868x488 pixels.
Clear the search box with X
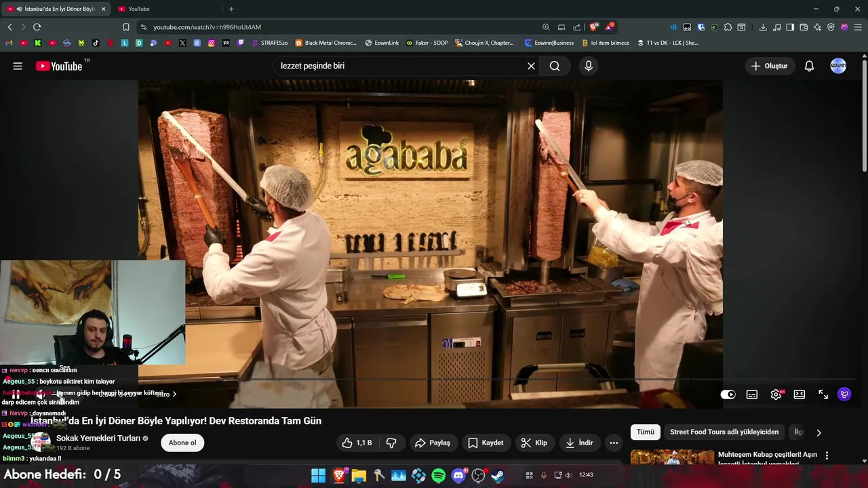pos(531,66)
